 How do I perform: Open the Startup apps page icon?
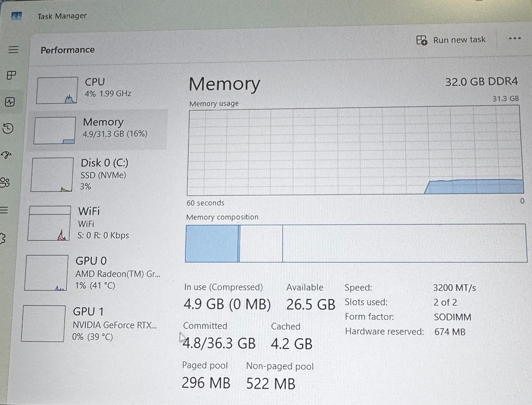tap(6, 155)
